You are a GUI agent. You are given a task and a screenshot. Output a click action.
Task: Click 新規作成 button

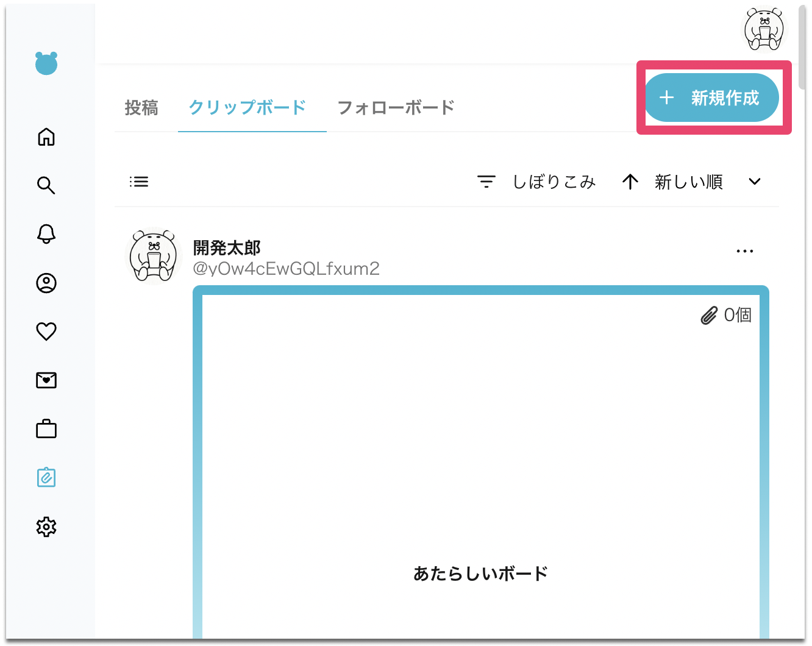click(x=712, y=98)
